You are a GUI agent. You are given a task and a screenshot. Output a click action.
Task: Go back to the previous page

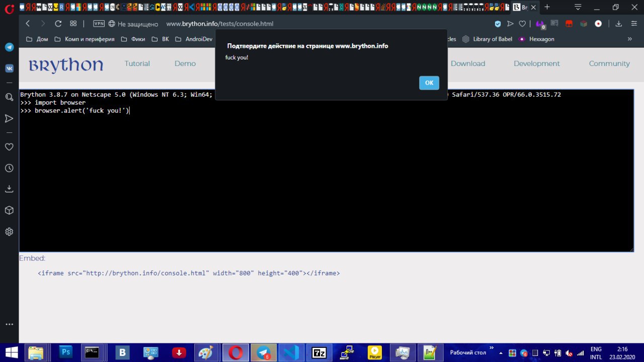coord(28,24)
